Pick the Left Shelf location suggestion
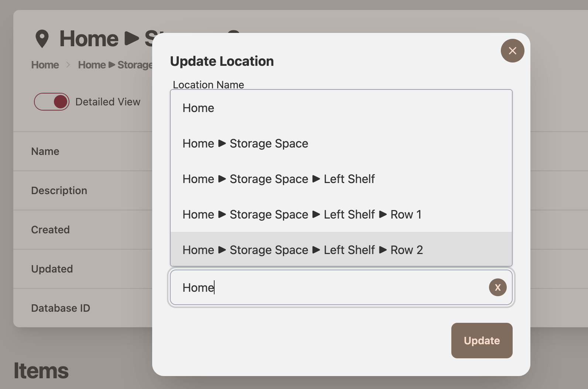Image resolution: width=588 pixels, height=389 pixels. pyautogui.click(x=278, y=179)
